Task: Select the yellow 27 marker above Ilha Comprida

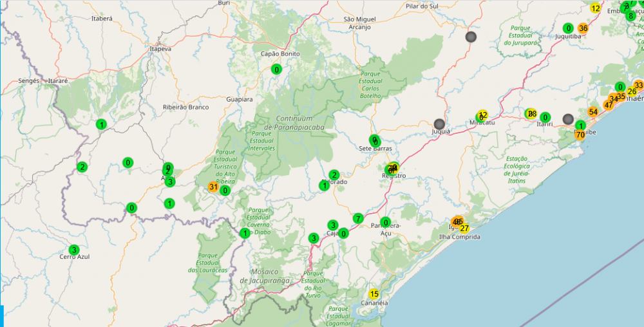Action: [464, 229]
